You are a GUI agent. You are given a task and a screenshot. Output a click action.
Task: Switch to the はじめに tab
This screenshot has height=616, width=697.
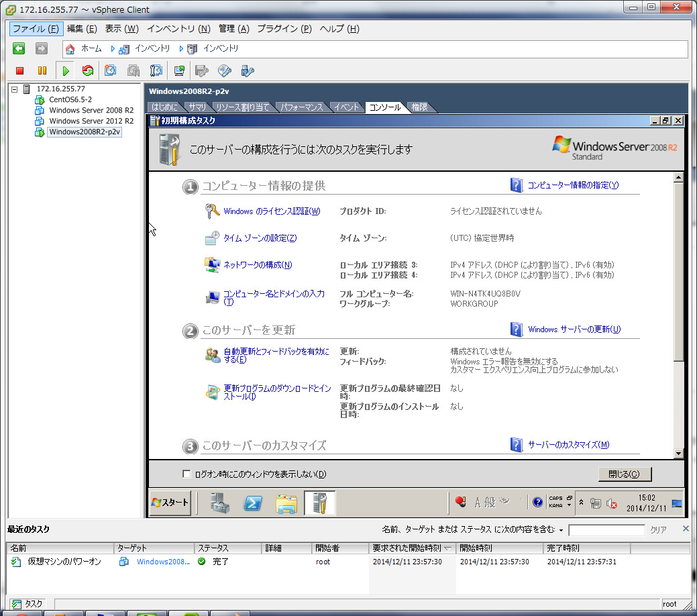coord(164,107)
